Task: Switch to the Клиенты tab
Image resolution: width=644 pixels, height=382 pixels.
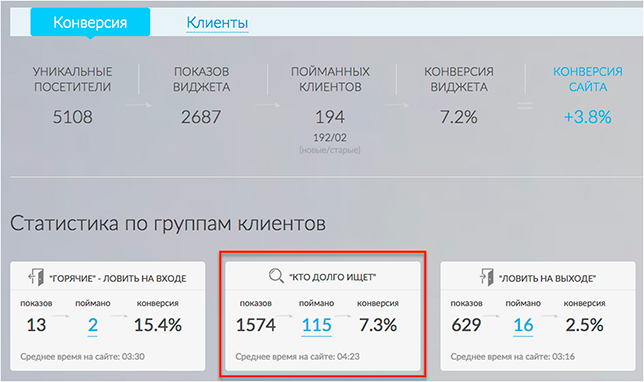Action: point(217,23)
